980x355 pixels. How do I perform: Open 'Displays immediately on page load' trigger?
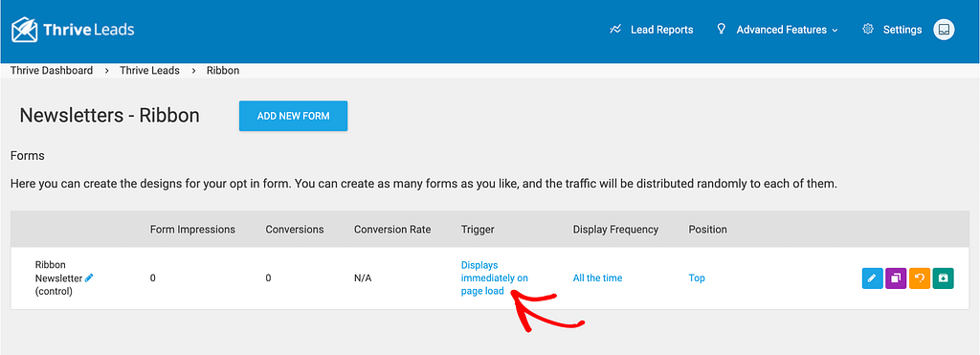[495, 278]
